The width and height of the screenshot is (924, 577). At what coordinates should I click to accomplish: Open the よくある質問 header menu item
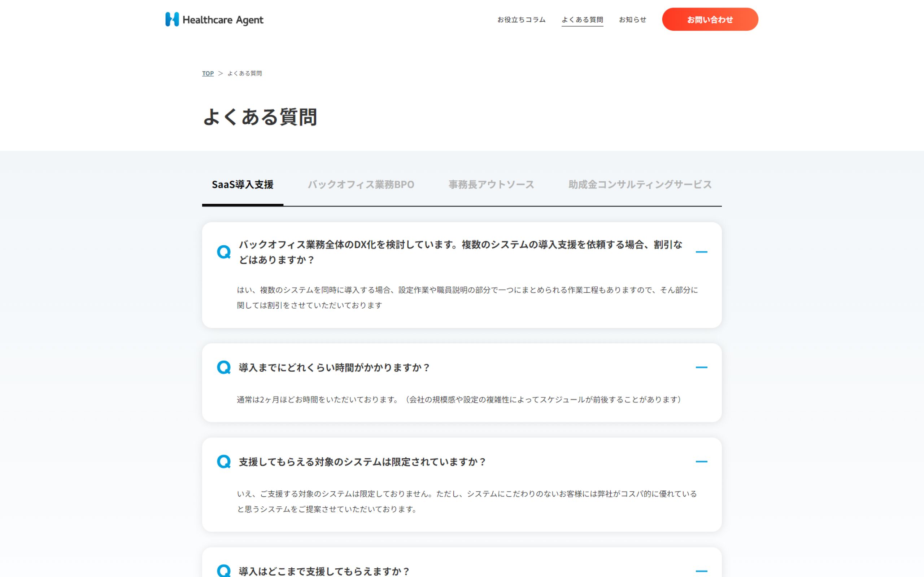click(582, 19)
